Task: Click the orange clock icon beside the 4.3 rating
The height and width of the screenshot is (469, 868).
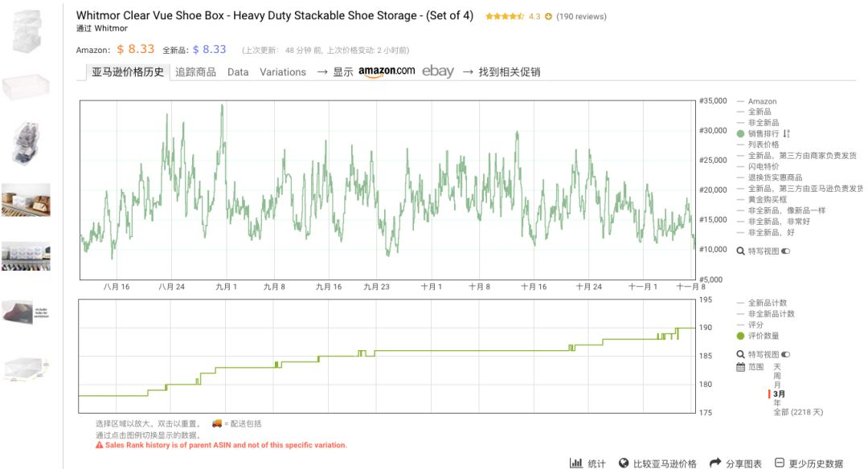Action: click(548, 17)
